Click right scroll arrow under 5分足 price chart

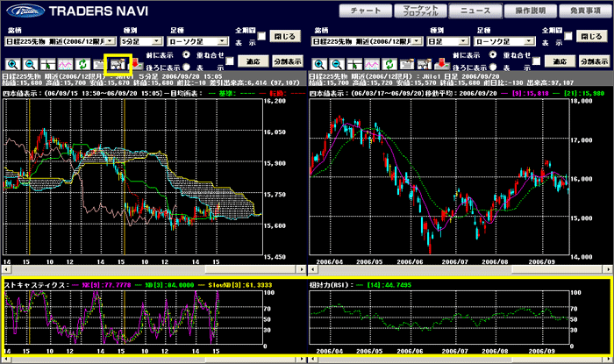coord(301,269)
